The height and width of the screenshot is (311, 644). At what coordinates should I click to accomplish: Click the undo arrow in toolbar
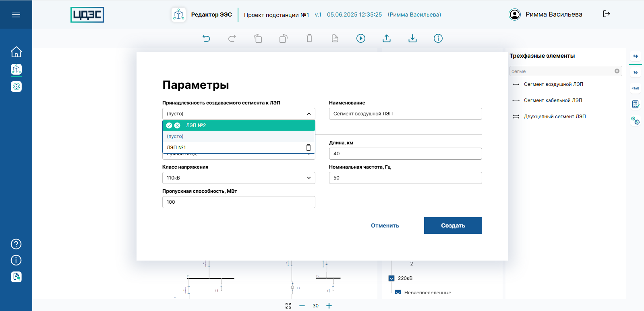[206, 38]
